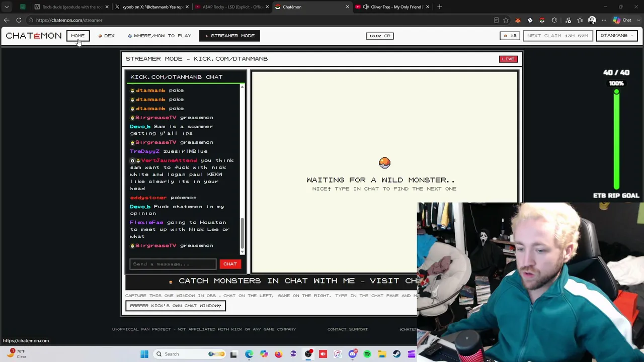
Task: Click the red LIVE indicator badge
Action: tap(508, 59)
